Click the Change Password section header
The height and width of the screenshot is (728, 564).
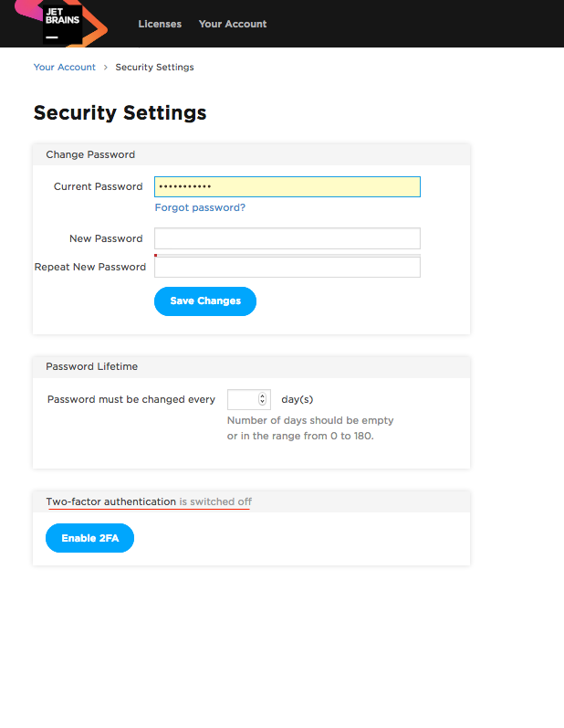90,154
